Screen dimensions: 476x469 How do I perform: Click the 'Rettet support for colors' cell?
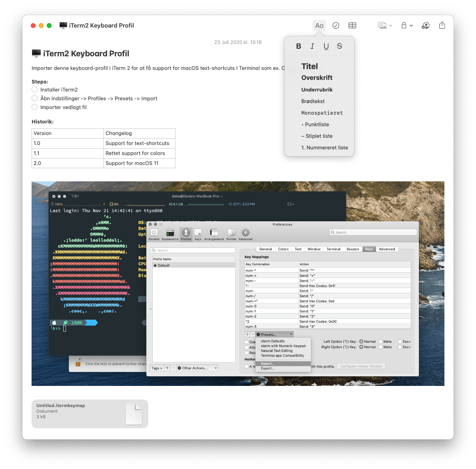(x=139, y=153)
